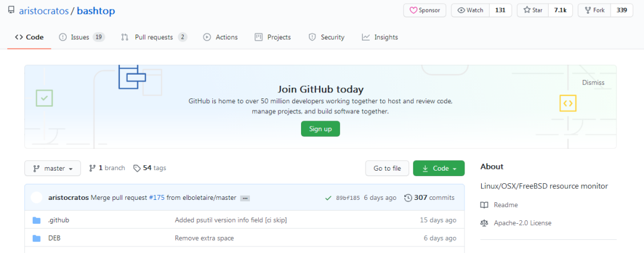Click the license scales icon

(484, 223)
